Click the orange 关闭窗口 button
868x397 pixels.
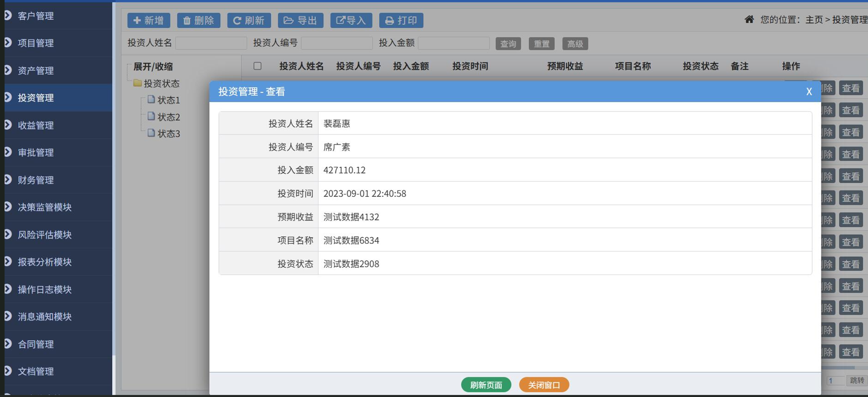click(544, 385)
